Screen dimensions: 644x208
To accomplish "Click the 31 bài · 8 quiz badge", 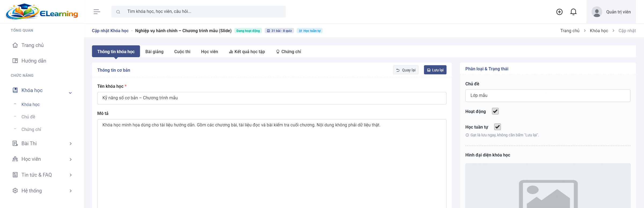I will (279, 31).
